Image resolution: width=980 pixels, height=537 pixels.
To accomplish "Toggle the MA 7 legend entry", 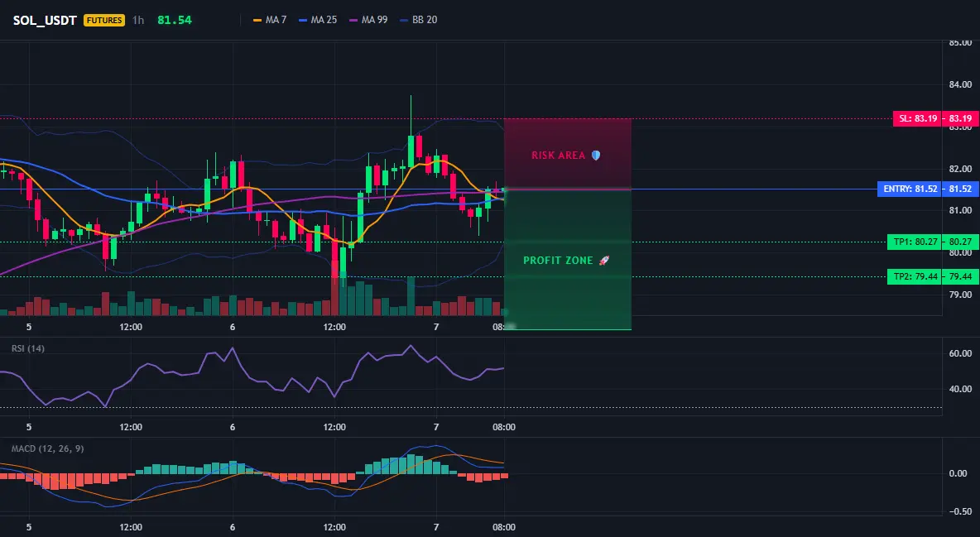I will tap(269, 20).
